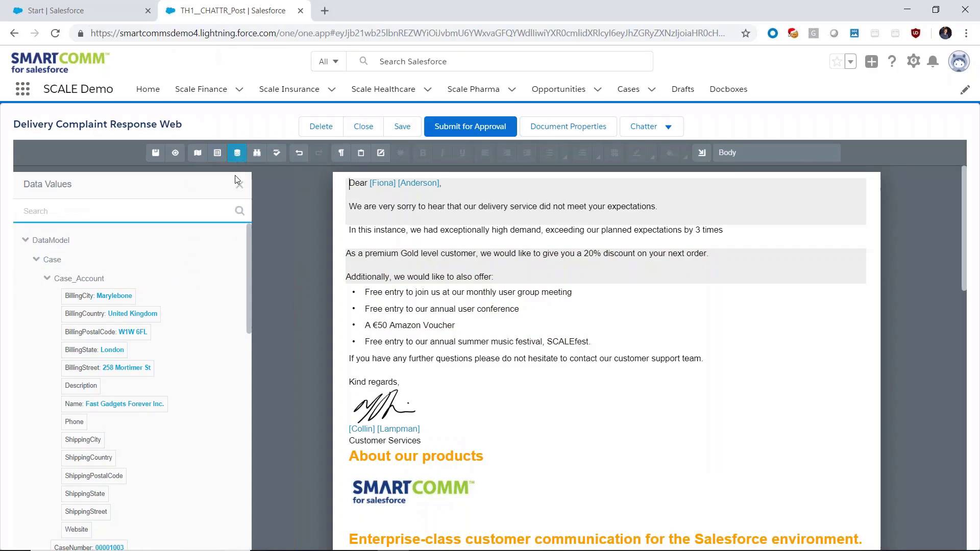Open the Chatter dropdown

click(x=651, y=126)
